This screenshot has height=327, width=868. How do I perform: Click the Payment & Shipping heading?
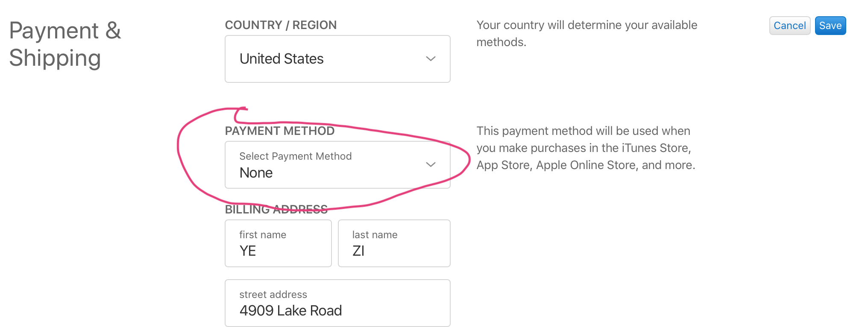click(65, 44)
